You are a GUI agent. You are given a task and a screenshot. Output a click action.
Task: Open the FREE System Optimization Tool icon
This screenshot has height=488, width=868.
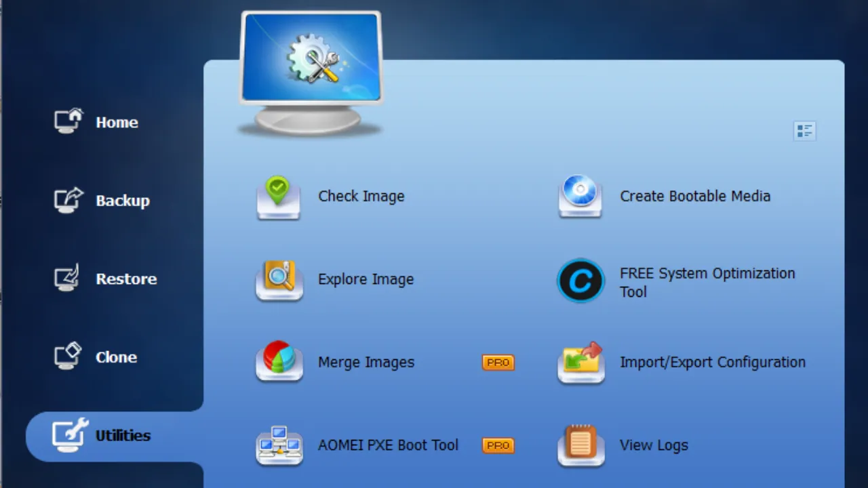coord(580,281)
